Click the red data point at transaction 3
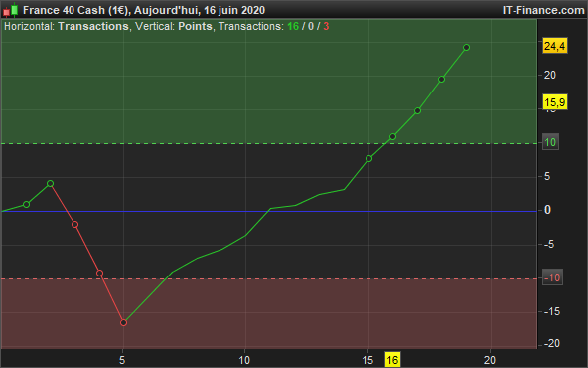Image resolution: width=588 pixels, height=368 pixels. tap(75, 225)
